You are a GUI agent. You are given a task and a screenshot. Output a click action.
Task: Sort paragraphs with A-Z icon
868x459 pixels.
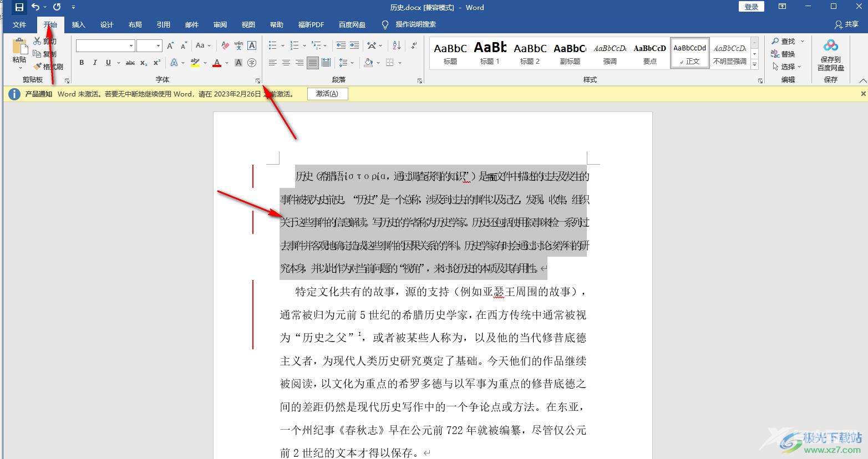coord(397,45)
